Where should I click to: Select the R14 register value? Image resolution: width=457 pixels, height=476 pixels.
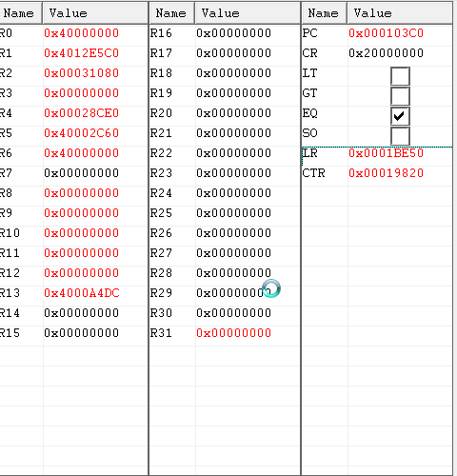coord(82,313)
